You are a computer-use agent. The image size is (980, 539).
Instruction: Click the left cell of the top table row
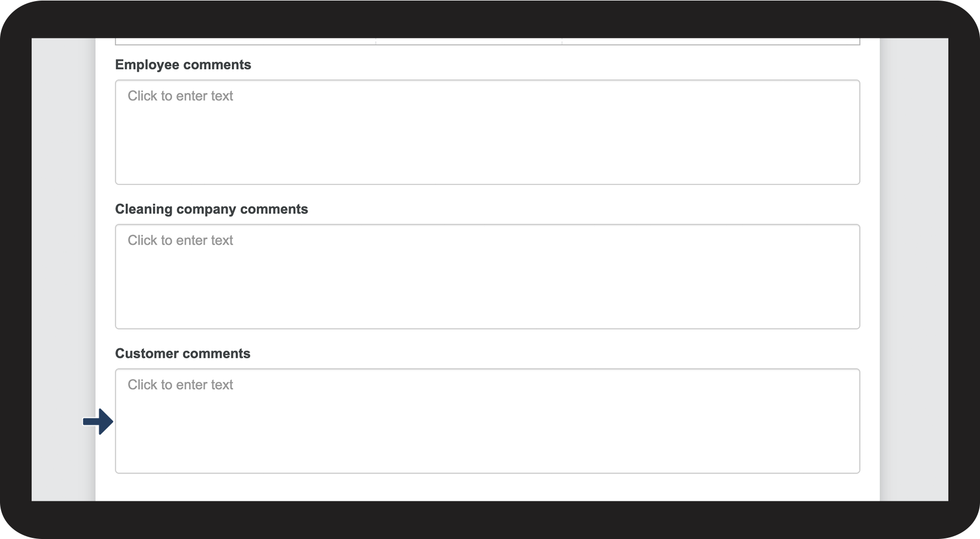point(245,41)
